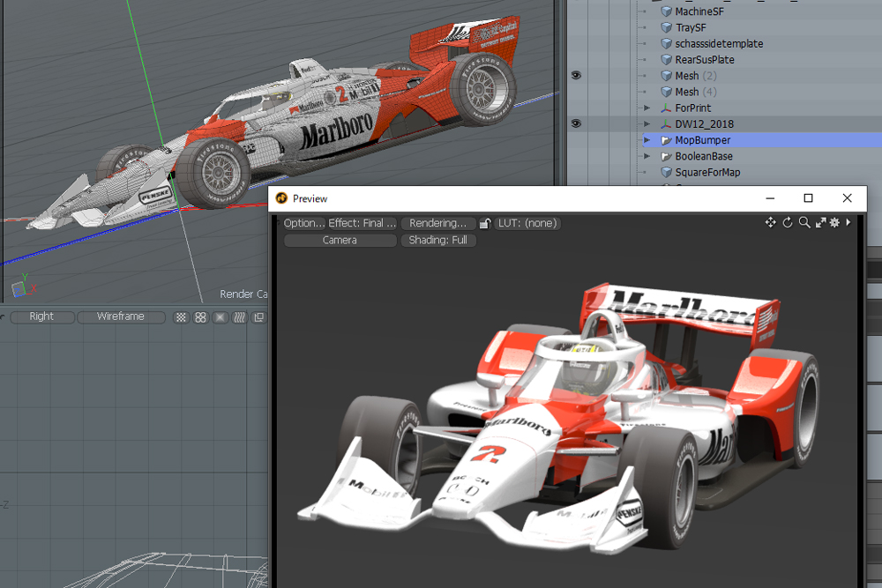Maximize the Preview window
The image size is (882, 588).
coord(808,198)
